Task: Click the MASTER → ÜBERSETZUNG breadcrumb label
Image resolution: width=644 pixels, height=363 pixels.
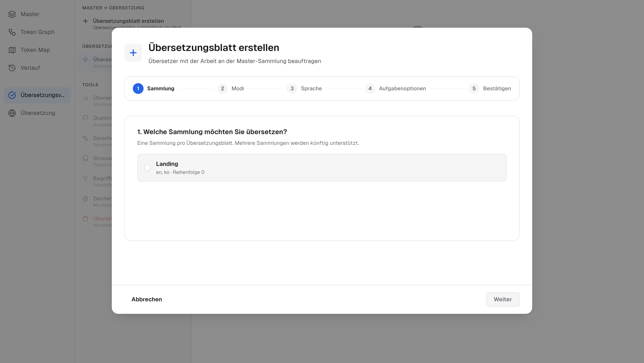Action: pos(113,8)
